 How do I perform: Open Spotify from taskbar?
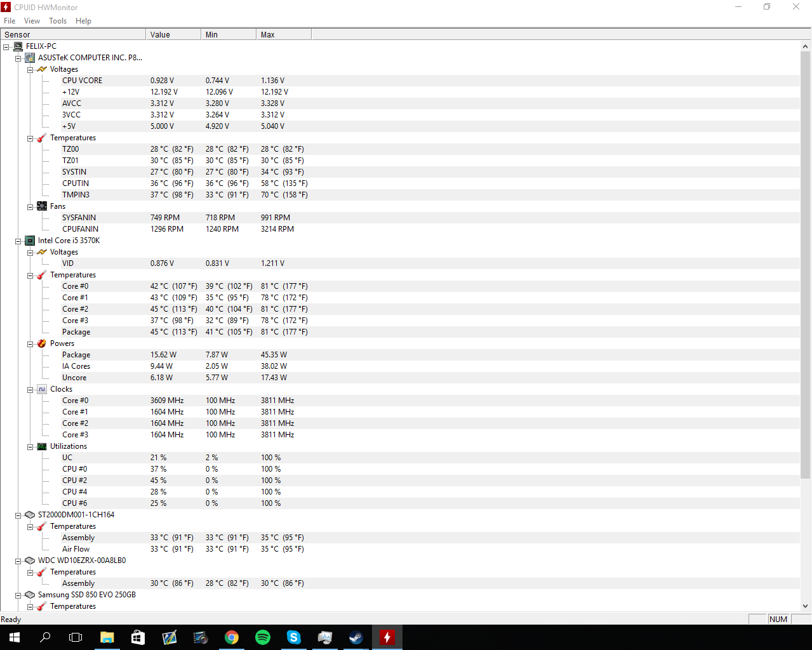[x=263, y=637]
